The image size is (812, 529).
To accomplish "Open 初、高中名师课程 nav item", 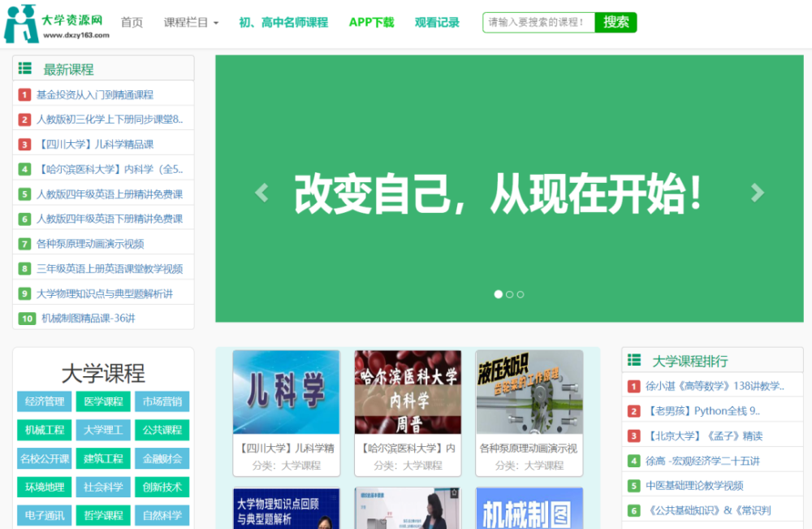I will pyautogui.click(x=283, y=22).
